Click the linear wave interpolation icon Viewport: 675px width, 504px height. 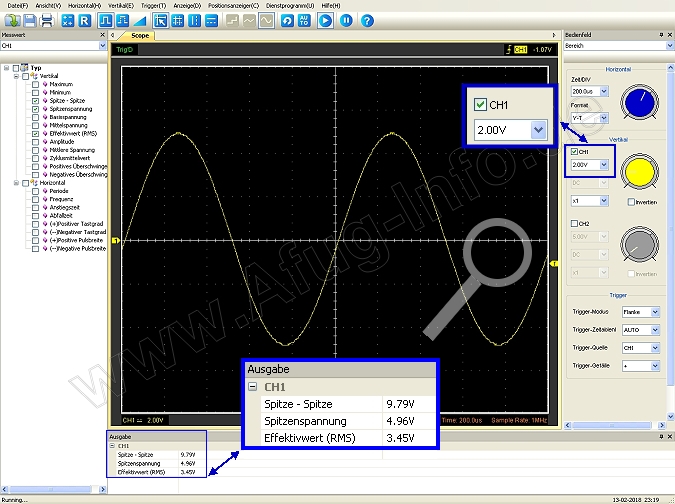[x=249, y=21]
